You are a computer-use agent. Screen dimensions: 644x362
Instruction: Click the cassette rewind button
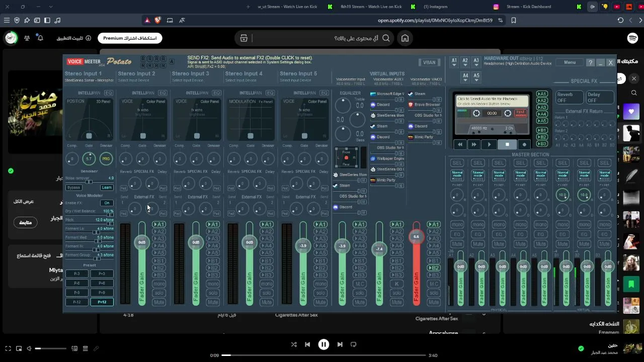click(460, 144)
